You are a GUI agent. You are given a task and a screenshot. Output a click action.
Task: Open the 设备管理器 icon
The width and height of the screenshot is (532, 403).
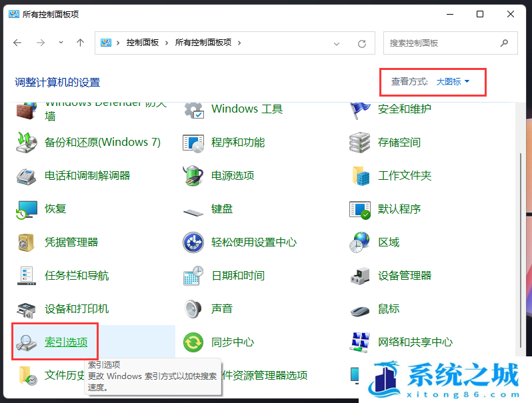pyautogui.click(x=360, y=276)
